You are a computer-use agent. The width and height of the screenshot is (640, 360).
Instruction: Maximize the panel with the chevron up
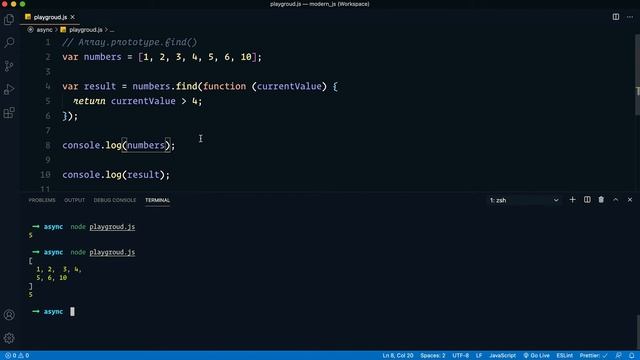point(616,200)
